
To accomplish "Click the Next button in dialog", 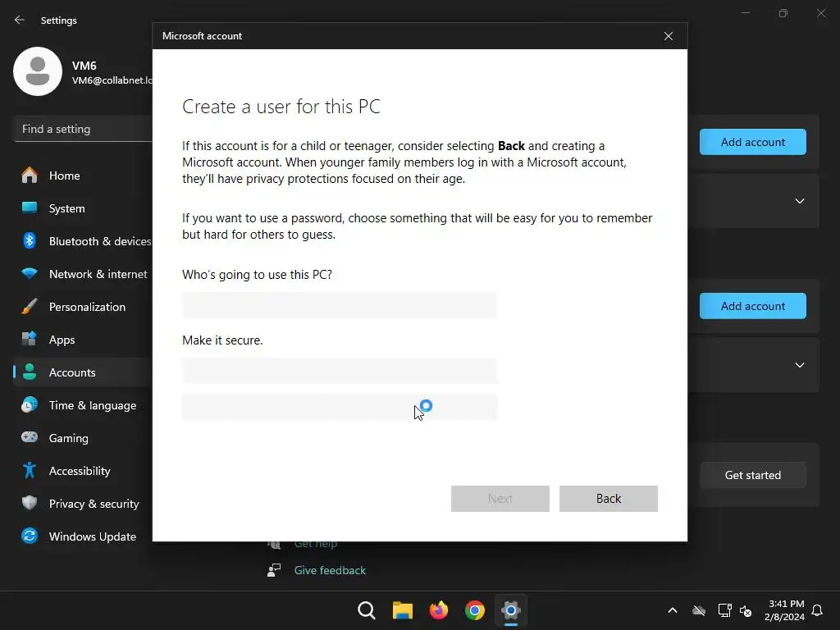I will pyautogui.click(x=500, y=499).
